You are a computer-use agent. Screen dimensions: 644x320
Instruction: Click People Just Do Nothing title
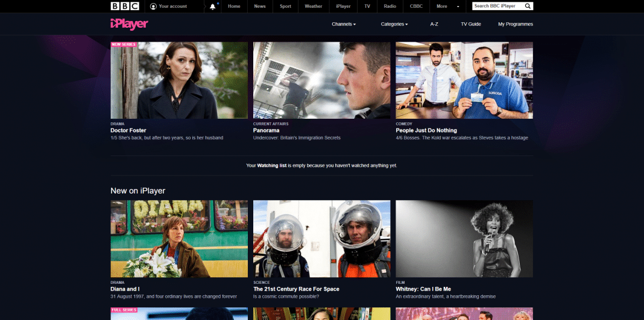[426, 130]
